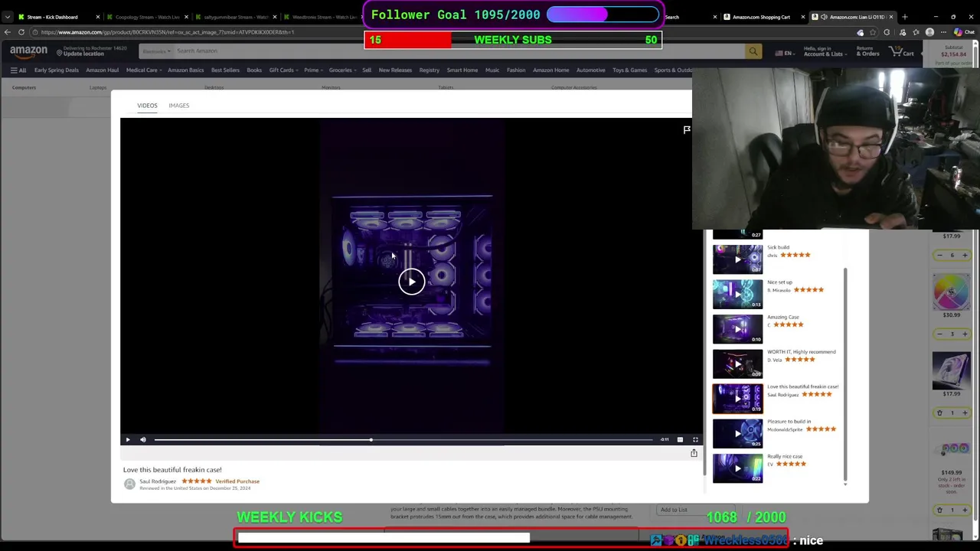
Task: Click the RGB fan product image priced $30.99
Action: tap(951, 291)
